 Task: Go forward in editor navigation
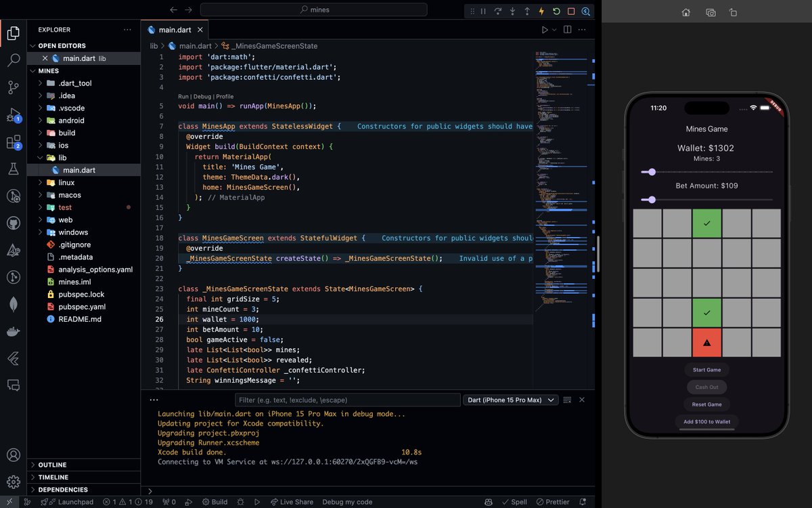(x=189, y=10)
